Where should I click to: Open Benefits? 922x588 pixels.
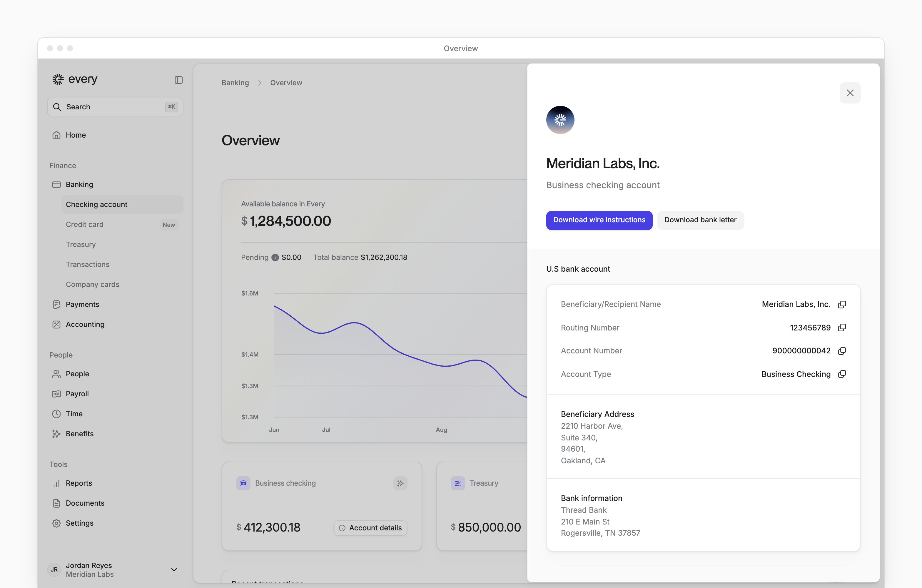pyautogui.click(x=115, y=434)
